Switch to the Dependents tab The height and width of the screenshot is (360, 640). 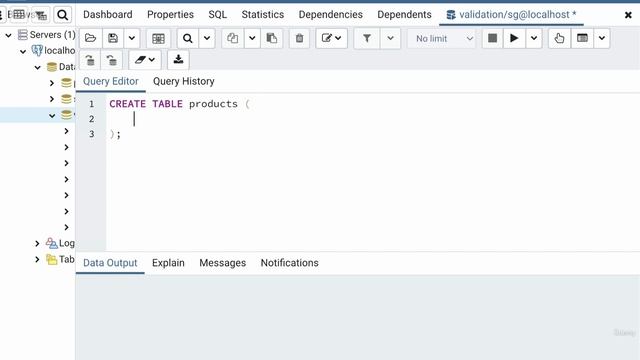click(x=404, y=15)
